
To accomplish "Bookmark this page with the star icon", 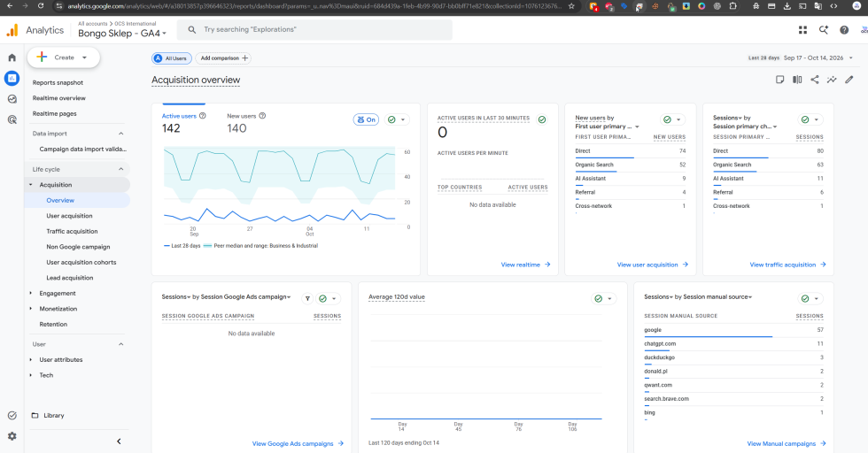I will coord(571,6).
